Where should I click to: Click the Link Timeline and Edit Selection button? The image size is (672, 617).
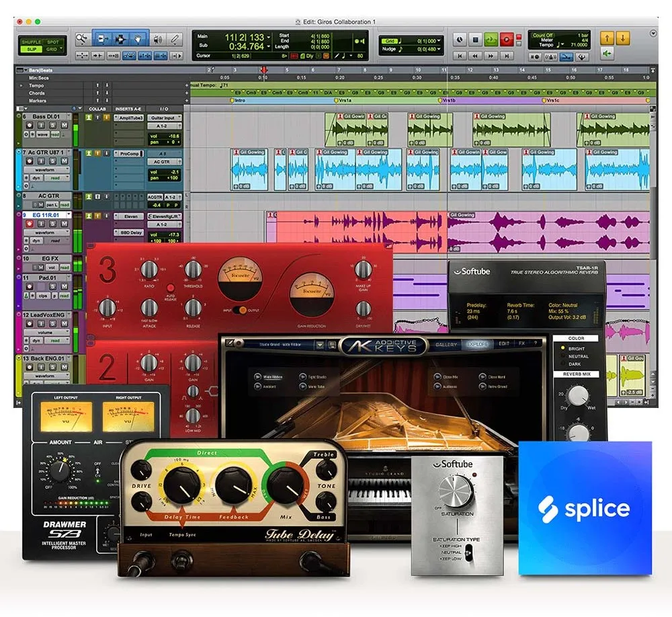pos(145,56)
